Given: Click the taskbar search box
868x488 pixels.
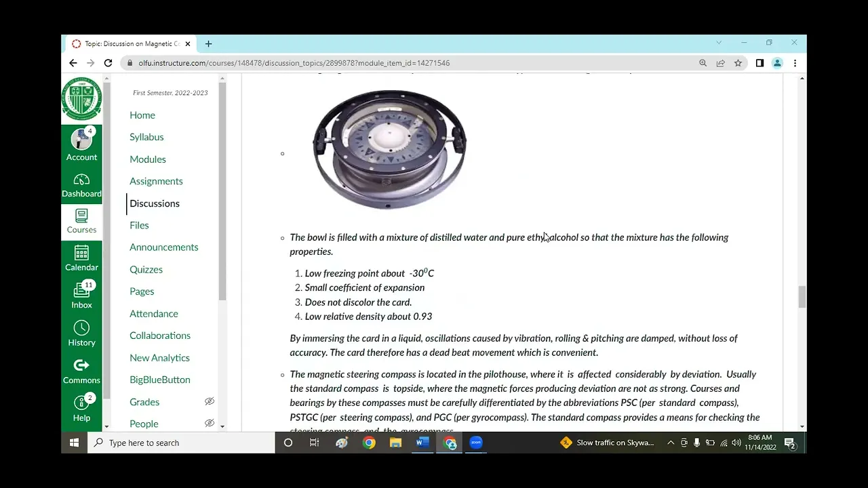Looking at the screenshot, I should tap(181, 443).
